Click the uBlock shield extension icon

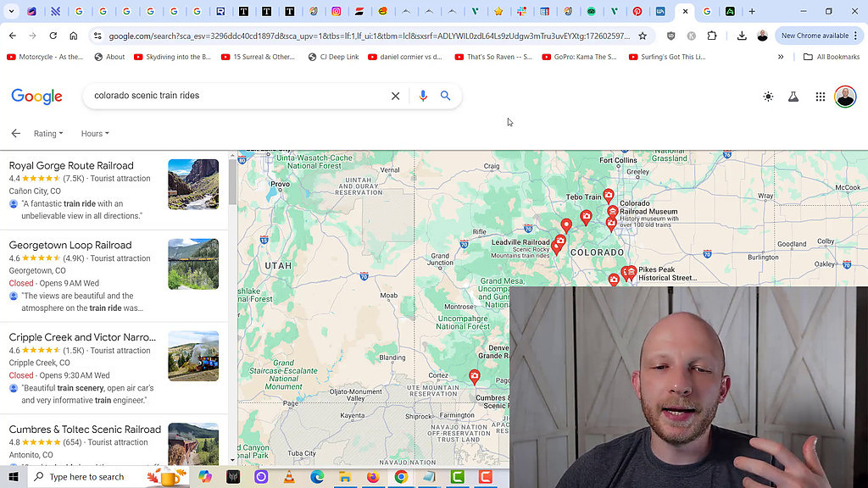click(671, 36)
